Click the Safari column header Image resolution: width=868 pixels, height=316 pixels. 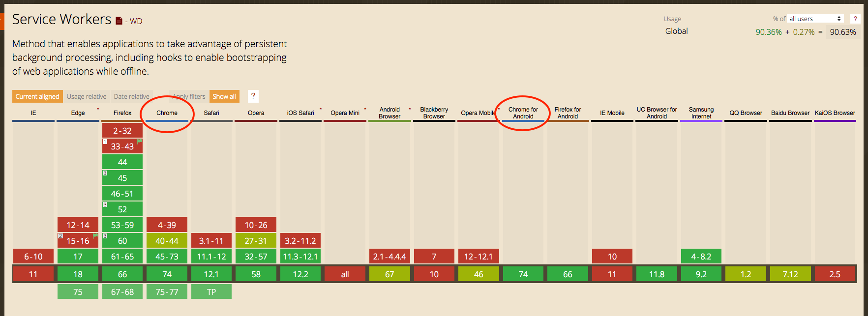(211, 113)
